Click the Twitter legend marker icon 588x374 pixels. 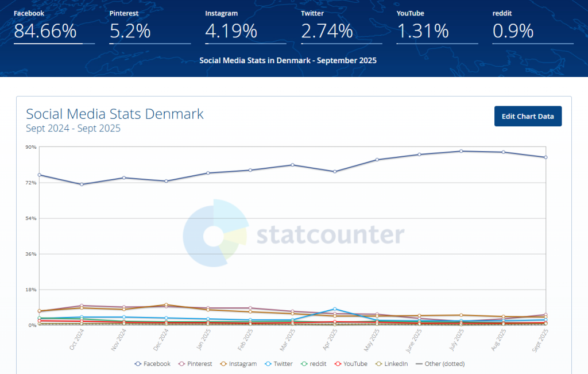pos(268,364)
